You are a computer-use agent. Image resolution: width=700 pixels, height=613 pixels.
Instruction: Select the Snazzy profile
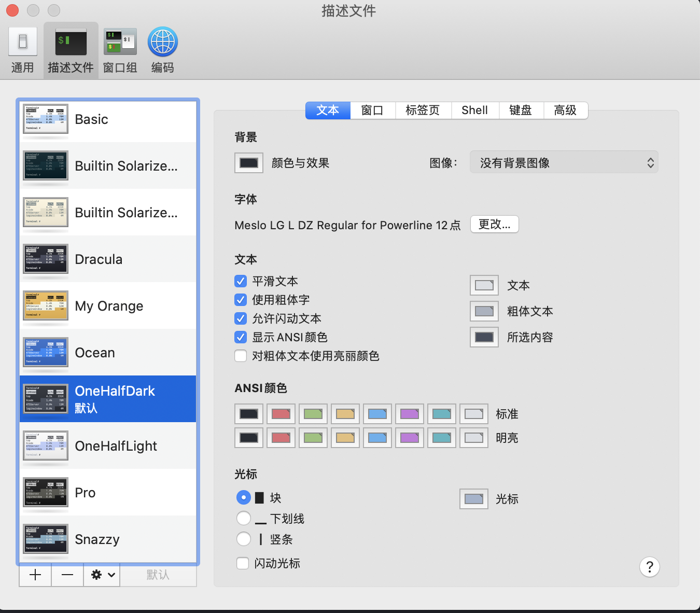click(108, 539)
